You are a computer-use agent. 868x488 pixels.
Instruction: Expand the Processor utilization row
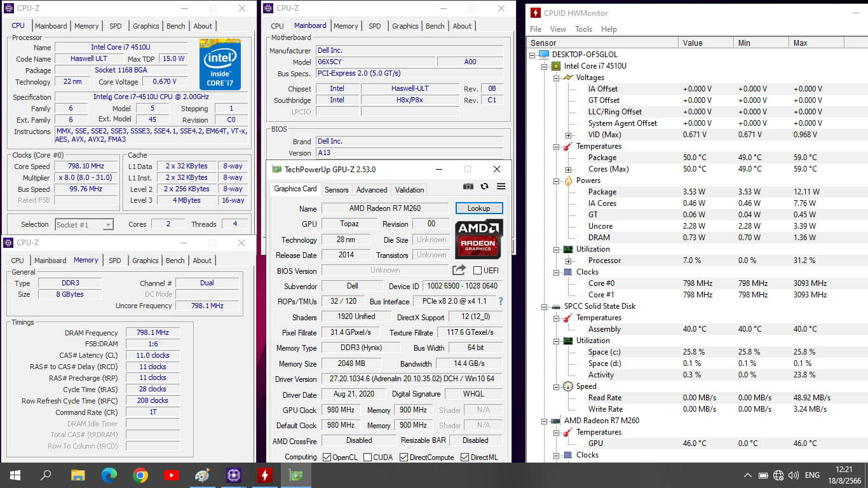point(568,261)
